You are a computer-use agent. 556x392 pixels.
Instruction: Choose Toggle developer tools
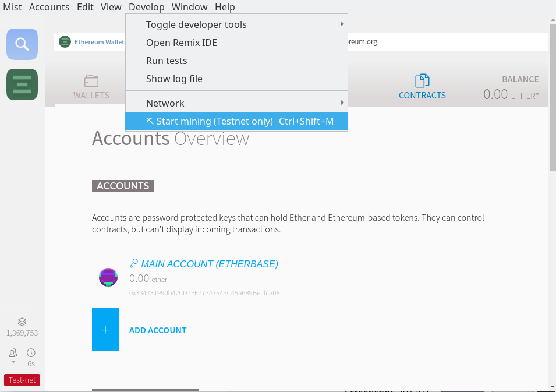(x=236, y=24)
